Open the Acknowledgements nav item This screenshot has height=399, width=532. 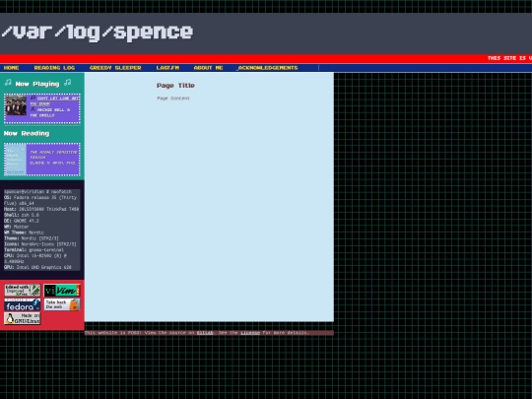pos(267,68)
